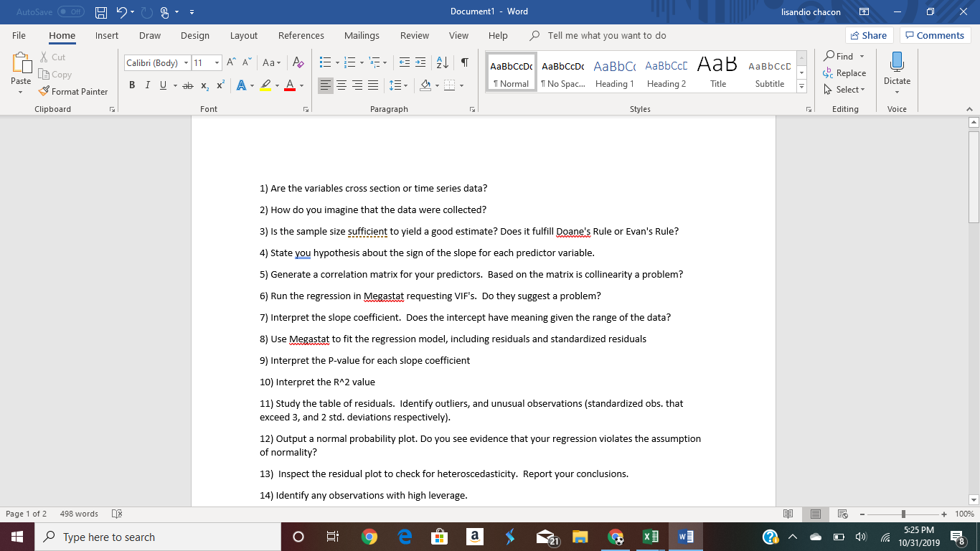Toggle AutoSave switch
This screenshot has width=980, height=551.
pyautogui.click(x=71, y=11)
